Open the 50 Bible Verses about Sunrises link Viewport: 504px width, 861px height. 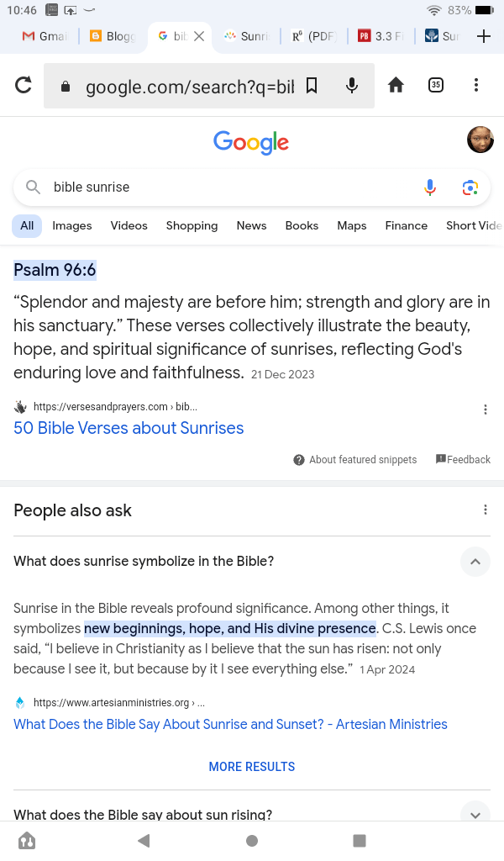129,428
